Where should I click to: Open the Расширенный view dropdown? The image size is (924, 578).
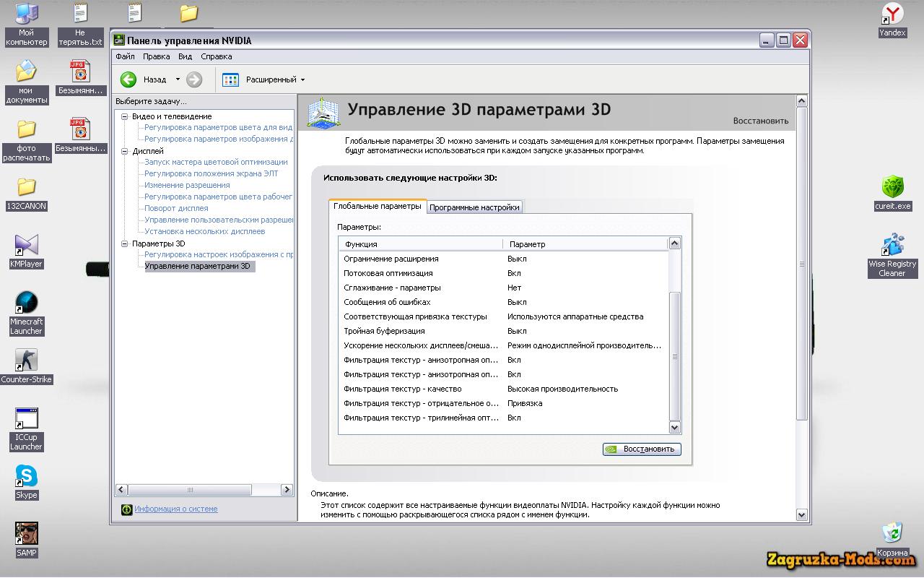[x=302, y=79]
